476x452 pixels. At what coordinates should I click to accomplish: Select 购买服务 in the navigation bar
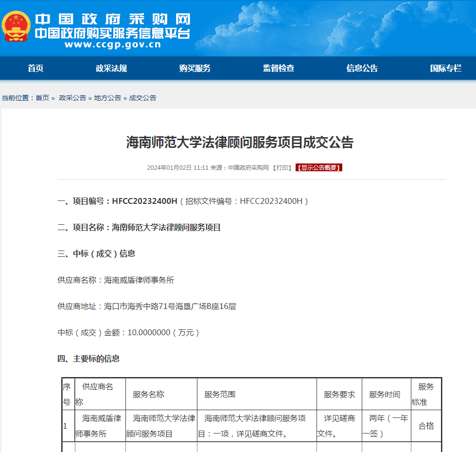point(195,68)
